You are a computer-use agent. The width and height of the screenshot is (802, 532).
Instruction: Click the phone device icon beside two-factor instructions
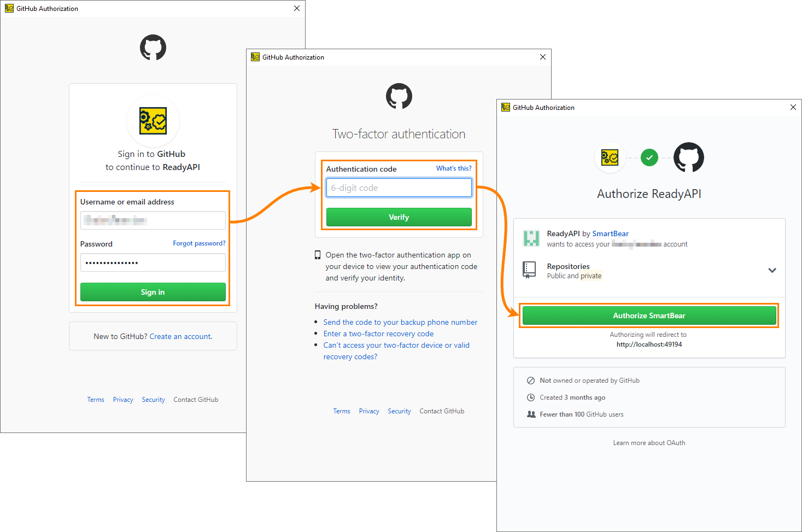318,255
